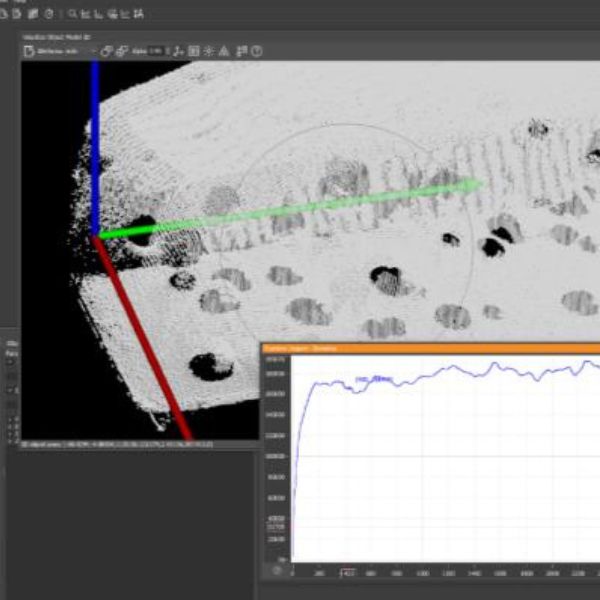Open the help question-mark icon in viewer toolbar
Viewport: 600px width, 600px height.
[x=257, y=51]
